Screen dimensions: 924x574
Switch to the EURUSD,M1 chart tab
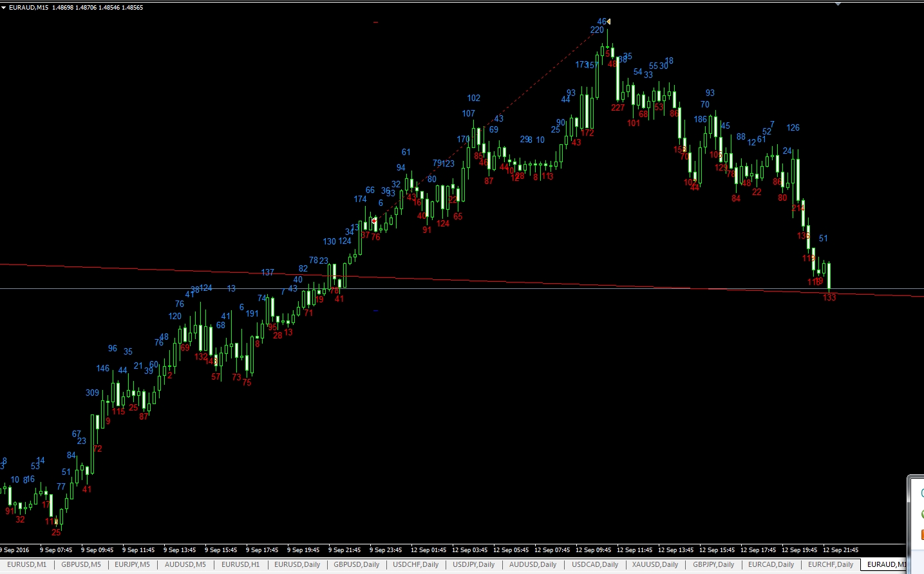27,564
